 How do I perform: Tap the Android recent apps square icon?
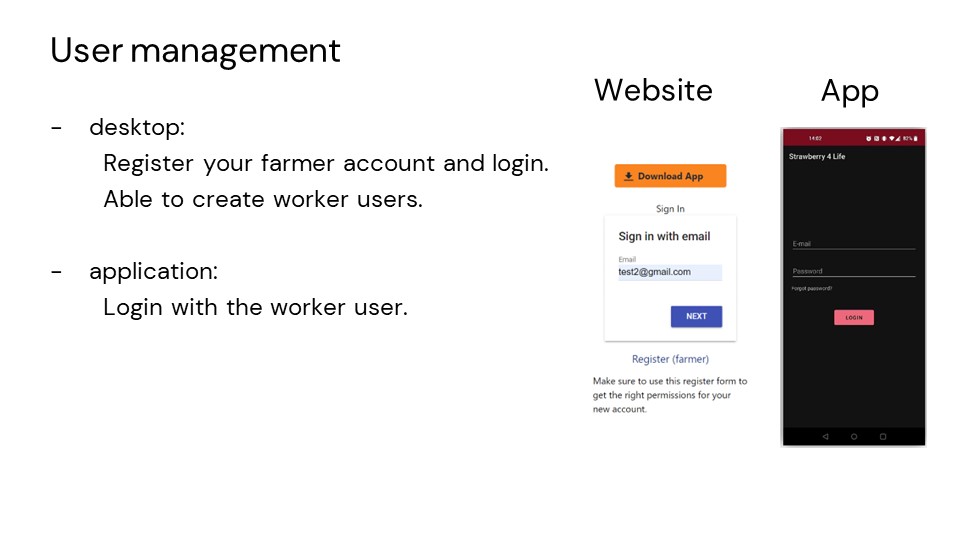point(883,437)
